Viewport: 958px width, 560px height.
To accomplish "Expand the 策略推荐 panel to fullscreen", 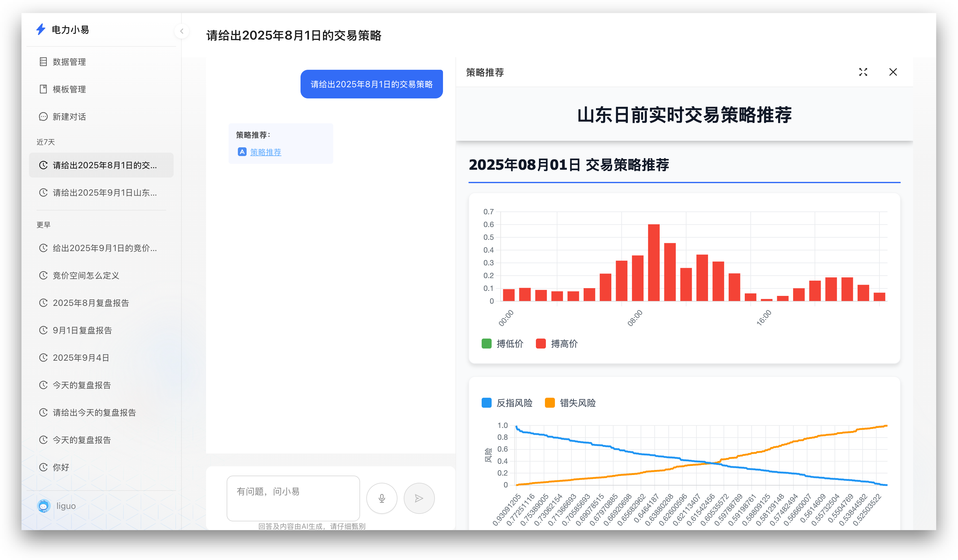I will tap(863, 72).
